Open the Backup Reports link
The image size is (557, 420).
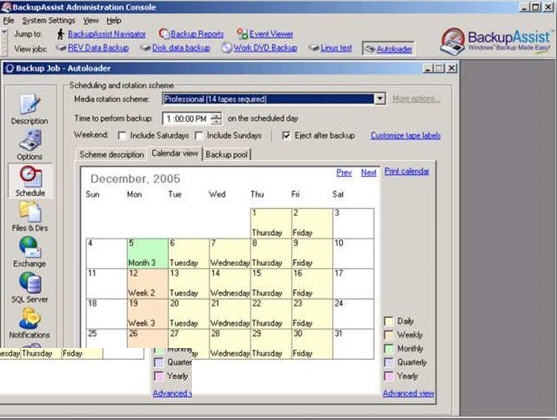click(197, 34)
